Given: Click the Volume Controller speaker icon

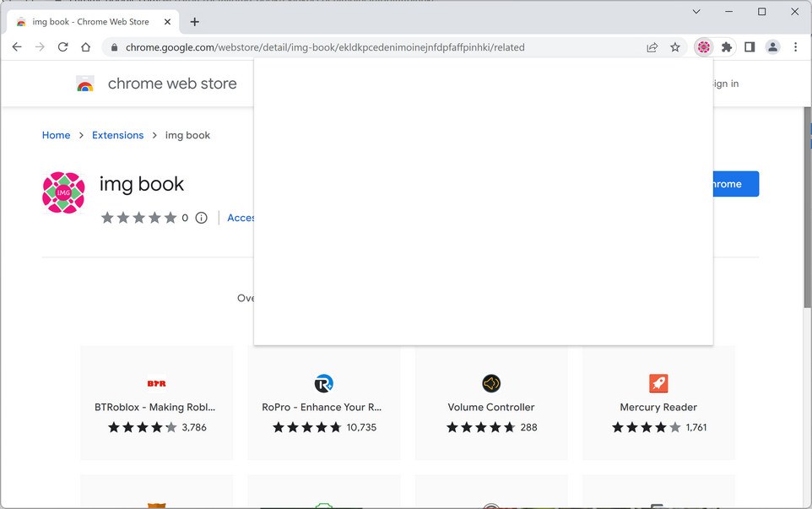Looking at the screenshot, I should [x=491, y=384].
